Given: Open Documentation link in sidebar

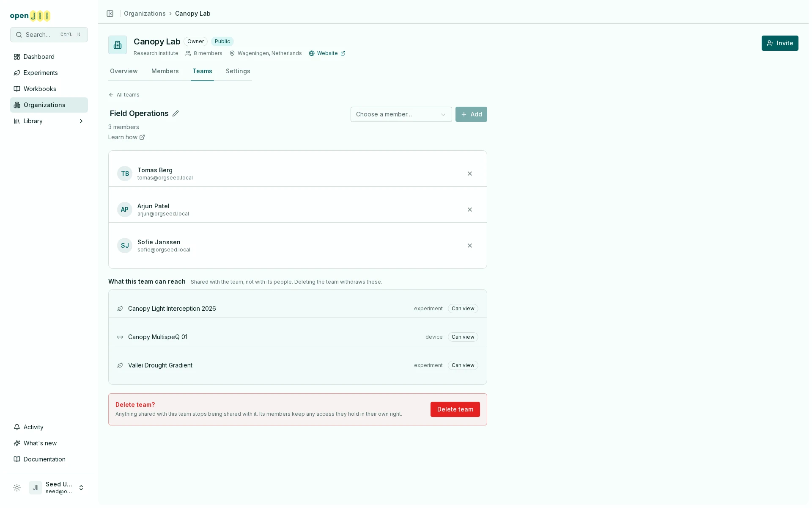Looking at the screenshot, I should pos(49,459).
